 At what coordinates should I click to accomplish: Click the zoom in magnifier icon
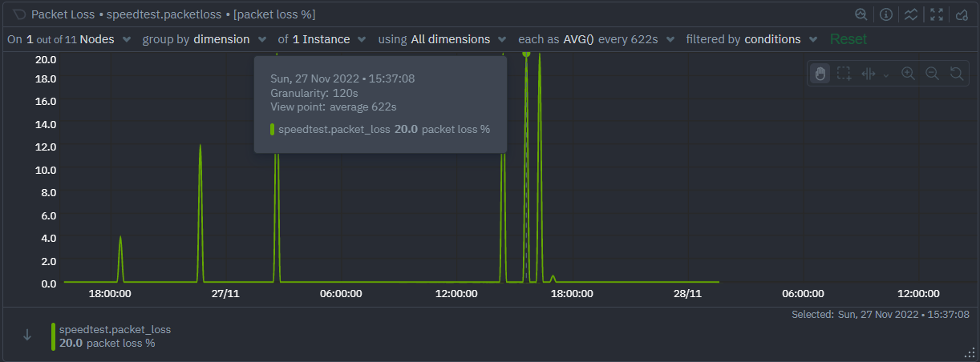coord(908,74)
